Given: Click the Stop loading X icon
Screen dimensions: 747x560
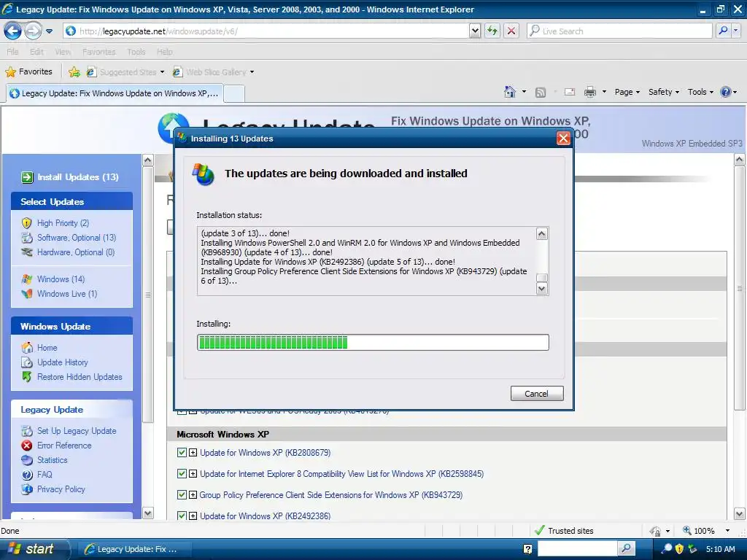Looking at the screenshot, I should [x=511, y=31].
